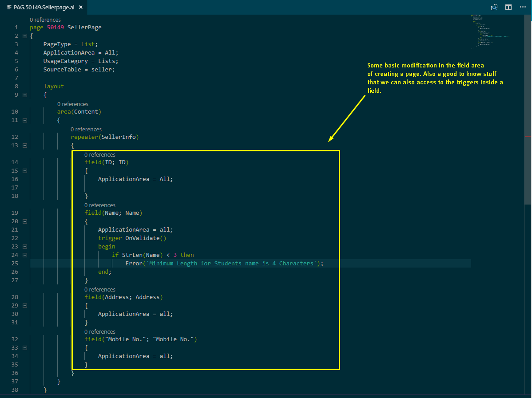
Task: Collapse field Mobile No. fold at line 33
Action: [25, 348]
